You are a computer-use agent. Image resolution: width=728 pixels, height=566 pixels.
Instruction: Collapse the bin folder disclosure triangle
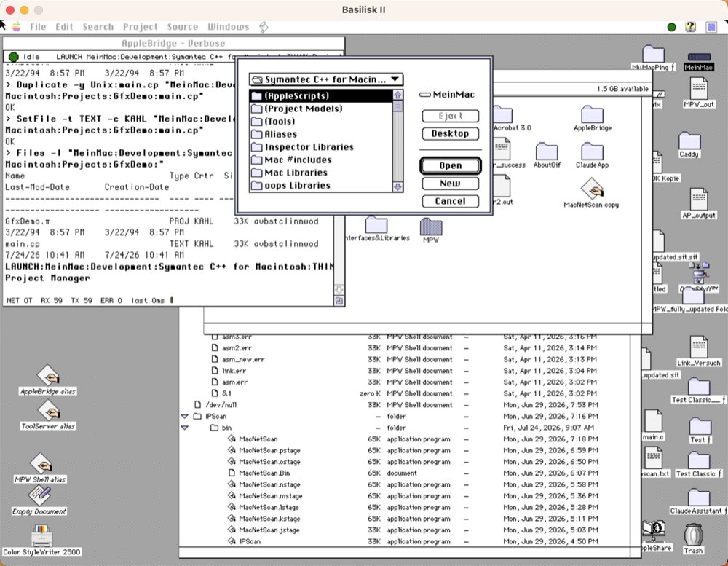click(184, 428)
